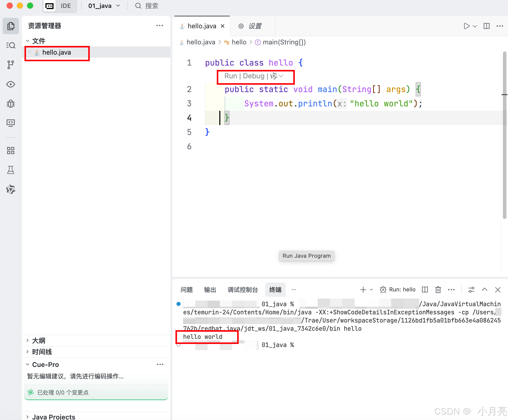
Task: Click the Run CodeLens link above main
Action: 231,76
